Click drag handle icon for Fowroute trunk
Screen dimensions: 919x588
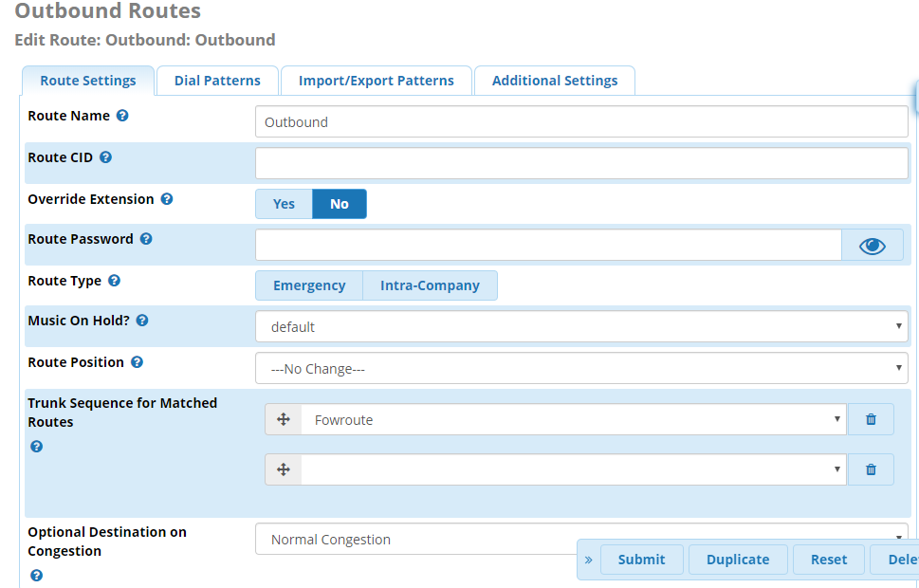click(x=283, y=419)
